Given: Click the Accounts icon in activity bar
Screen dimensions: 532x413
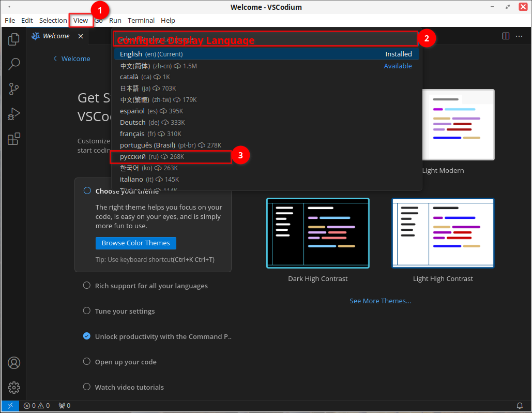Looking at the screenshot, I should point(14,363).
